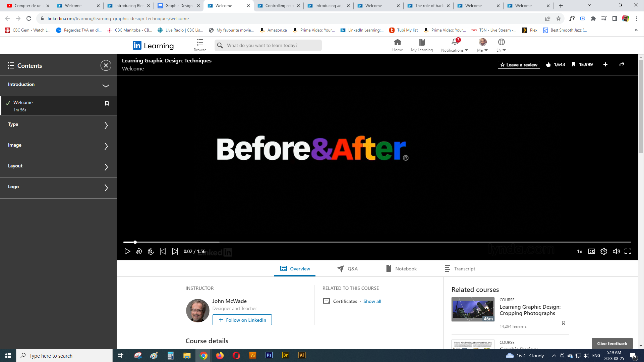This screenshot has width=644, height=362.
Task: Collapse the Introduction section
Action: (106, 86)
